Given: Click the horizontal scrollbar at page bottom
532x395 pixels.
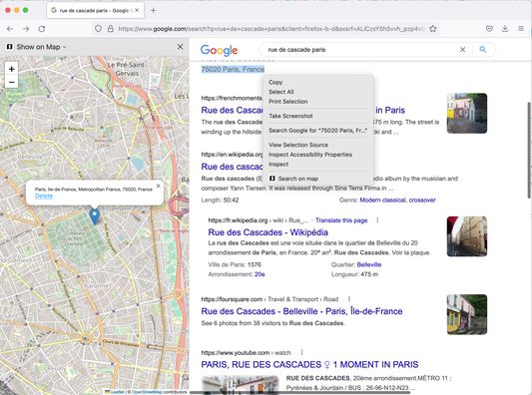Looking at the screenshot, I should pyautogui.click(x=299, y=393).
